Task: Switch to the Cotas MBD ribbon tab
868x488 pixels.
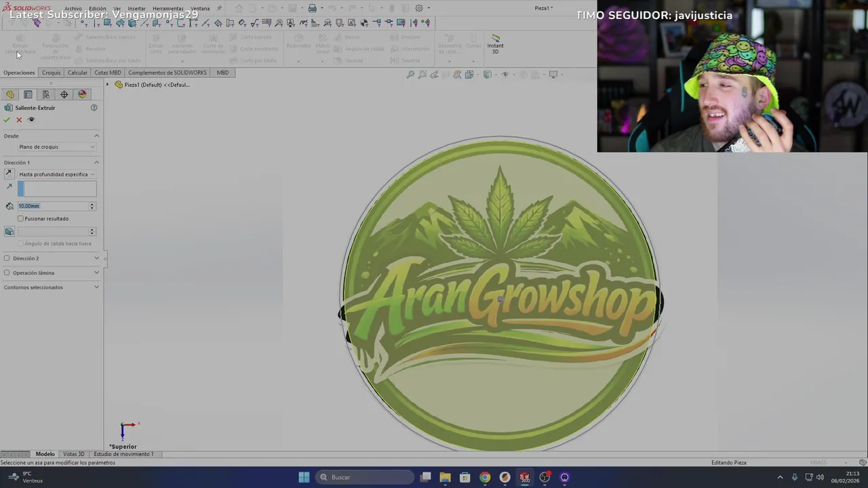Action: point(108,73)
